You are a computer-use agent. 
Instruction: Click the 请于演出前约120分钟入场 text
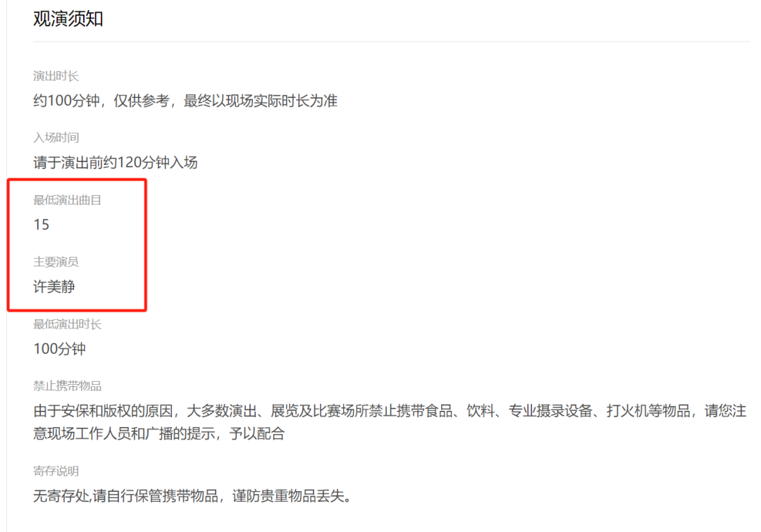(x=116, y=163)
